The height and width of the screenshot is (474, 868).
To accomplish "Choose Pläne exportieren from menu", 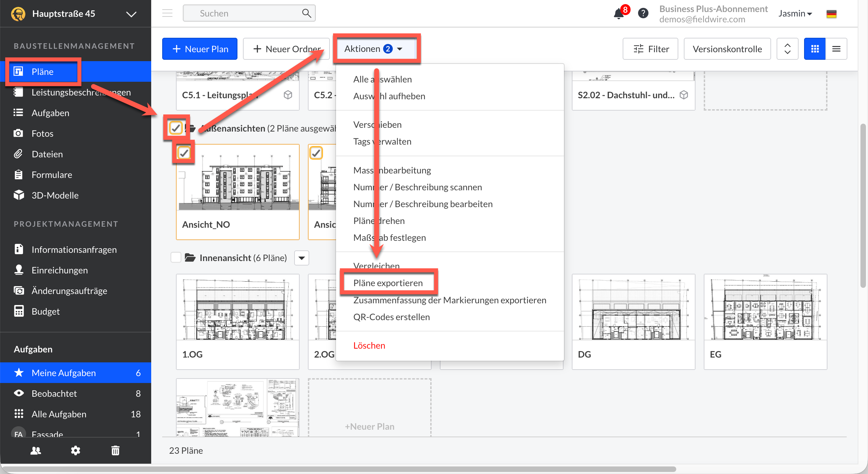I will [388, 283].
